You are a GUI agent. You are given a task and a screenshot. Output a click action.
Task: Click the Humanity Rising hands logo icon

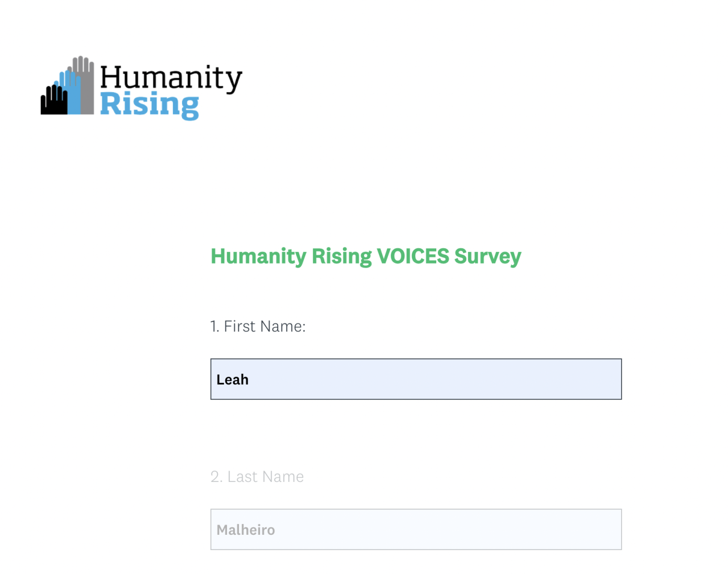point(68,86)
